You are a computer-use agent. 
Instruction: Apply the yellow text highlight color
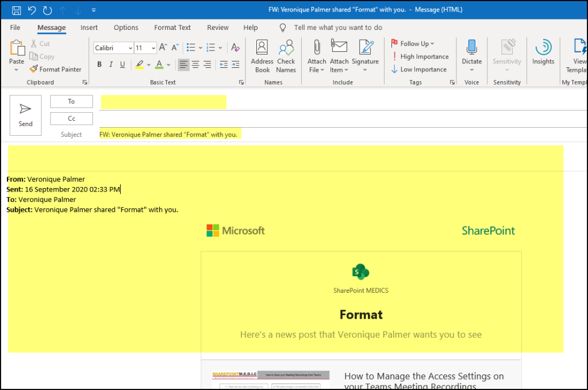139,64
